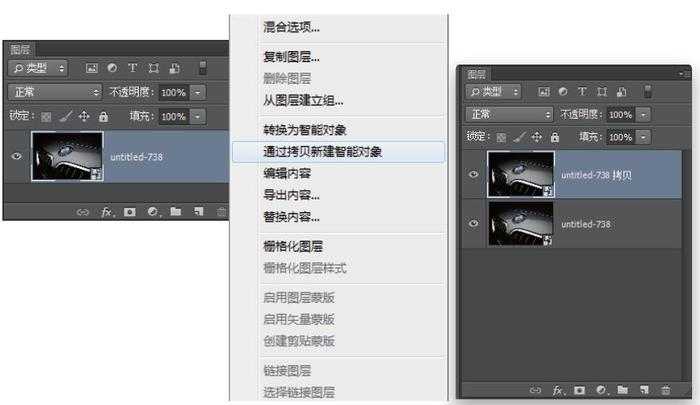The width and height of the screenshot is (700, 405).
Task: Click smart object filter icon in left panel
Action: click(174, 68)
